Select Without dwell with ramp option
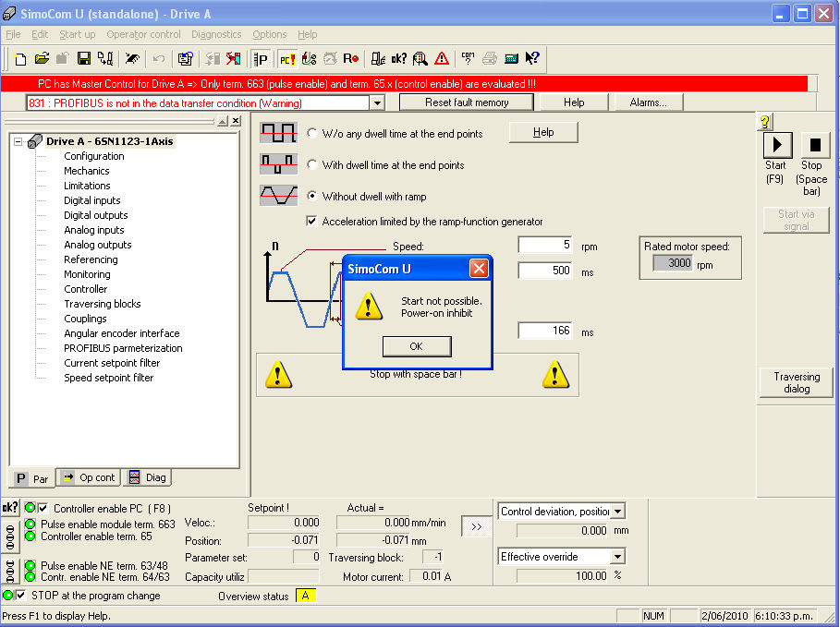 click(311, 196)
